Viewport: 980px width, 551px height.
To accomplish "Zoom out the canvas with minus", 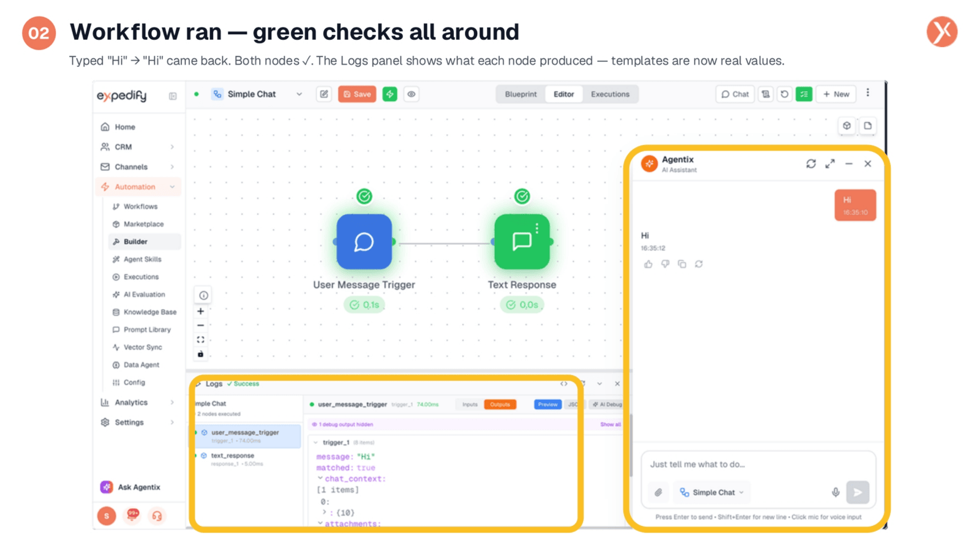I will 200,326.
